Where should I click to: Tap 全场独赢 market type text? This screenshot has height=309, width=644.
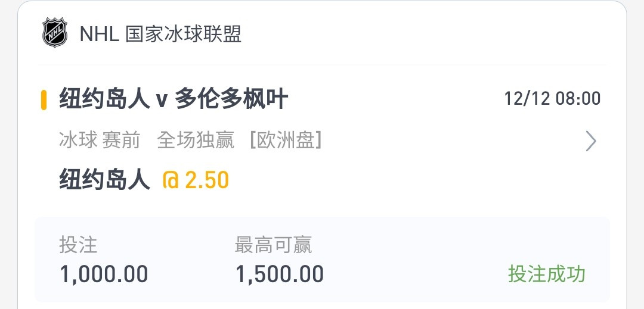click(196, 141)
